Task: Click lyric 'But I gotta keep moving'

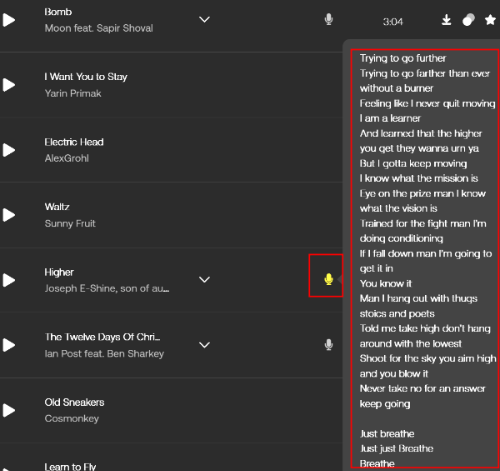Action: [413, 164]
